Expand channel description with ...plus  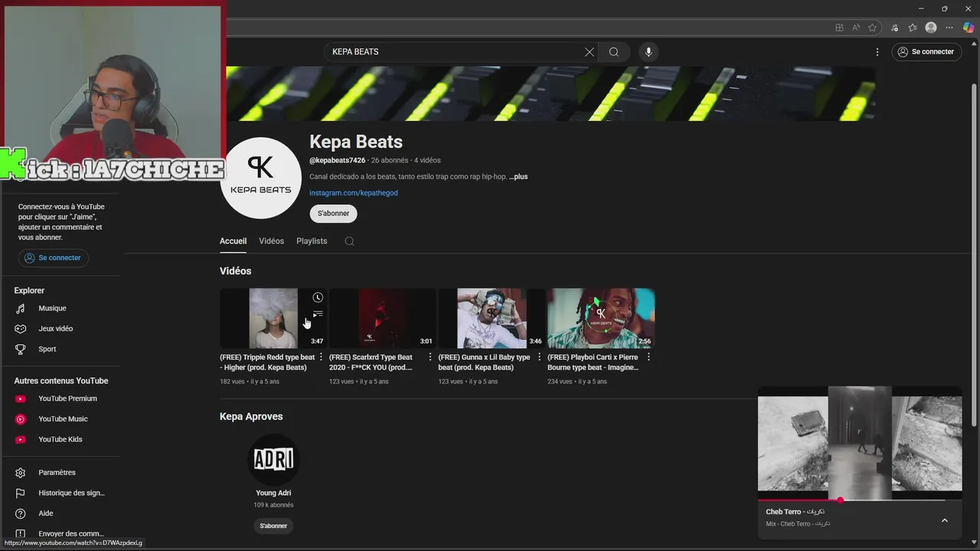click(x=518, y=177)
